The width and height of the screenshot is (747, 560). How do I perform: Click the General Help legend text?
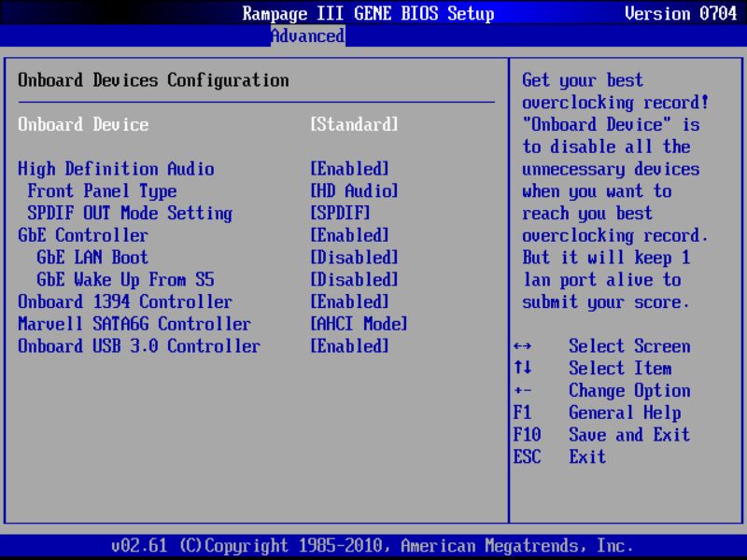pyautogui.click(x=625, y=413)
